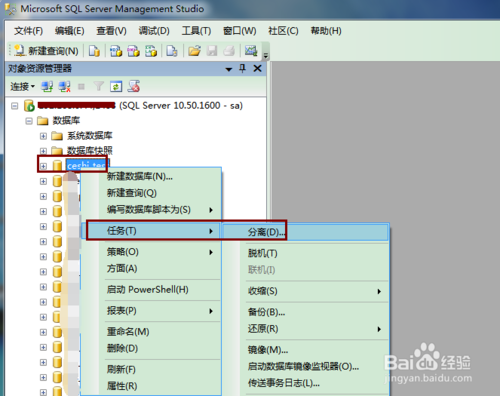Choose 新建查询(Q) from context menu
This screenshot has height=396, width=500.
tap(151, 193)
